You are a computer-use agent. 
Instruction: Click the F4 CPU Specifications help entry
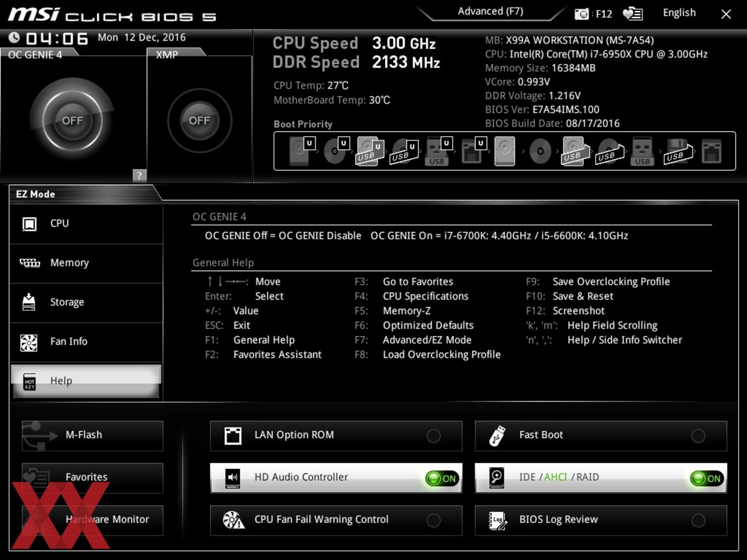point(411,296)
